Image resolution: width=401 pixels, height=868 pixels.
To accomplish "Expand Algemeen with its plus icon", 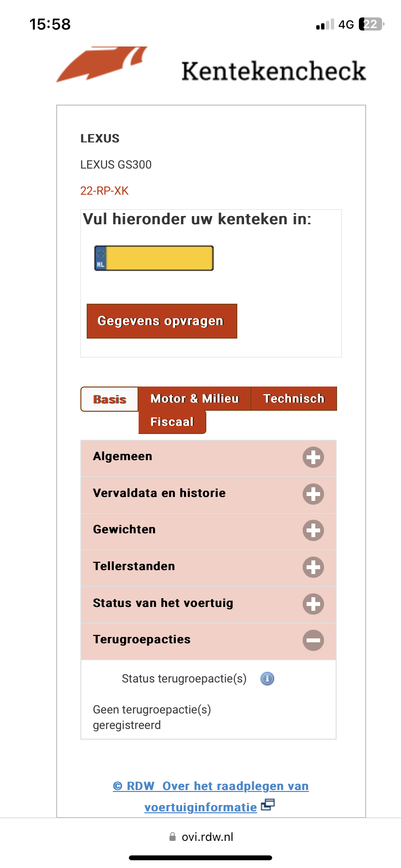I will pos(313,457).
